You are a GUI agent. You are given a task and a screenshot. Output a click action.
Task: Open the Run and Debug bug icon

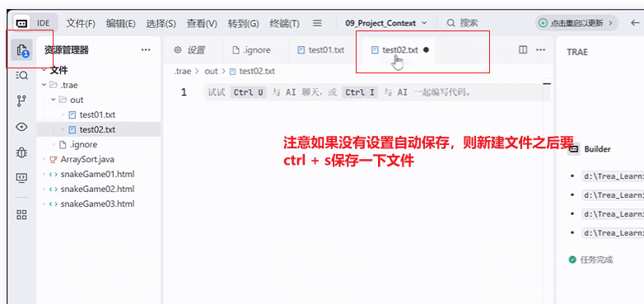(21, 152)
